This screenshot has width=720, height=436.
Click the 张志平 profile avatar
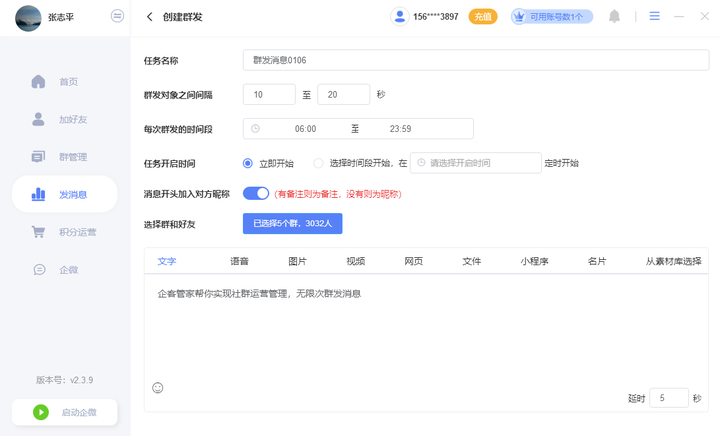(x=28, y=18)
